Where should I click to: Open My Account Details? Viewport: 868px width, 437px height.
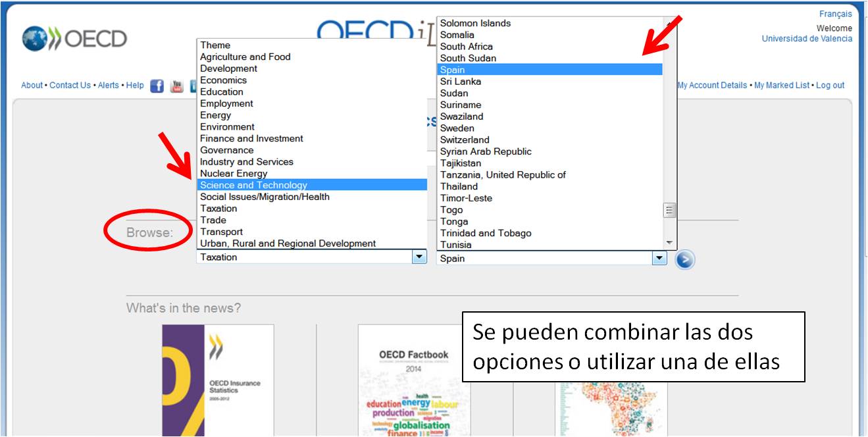click(712, 86)
